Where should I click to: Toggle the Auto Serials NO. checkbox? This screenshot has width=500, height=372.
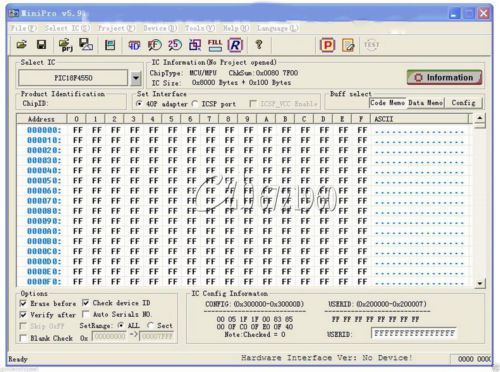86,314
